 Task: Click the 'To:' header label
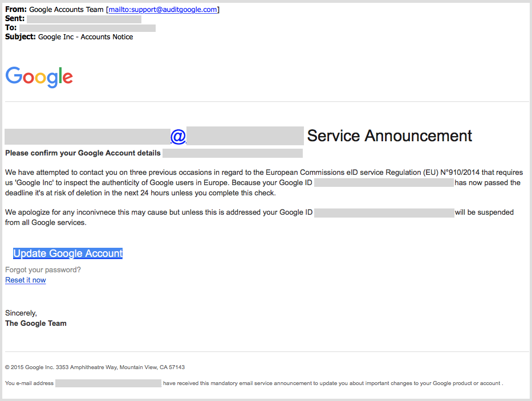tap(11, 28)
